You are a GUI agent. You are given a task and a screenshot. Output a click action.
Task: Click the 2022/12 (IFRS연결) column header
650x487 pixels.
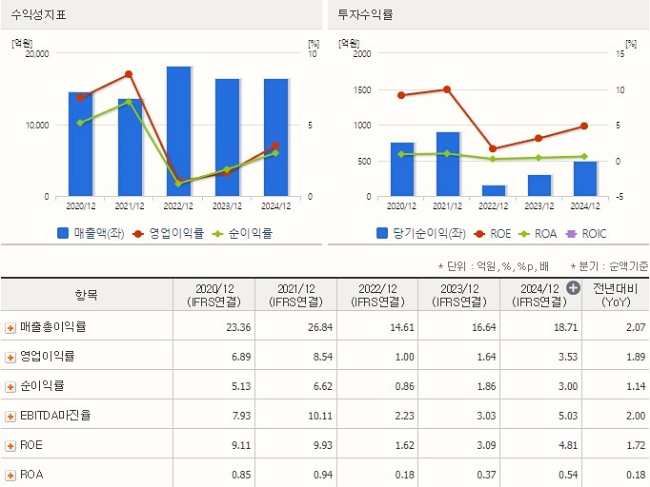[x=378, y=295]
